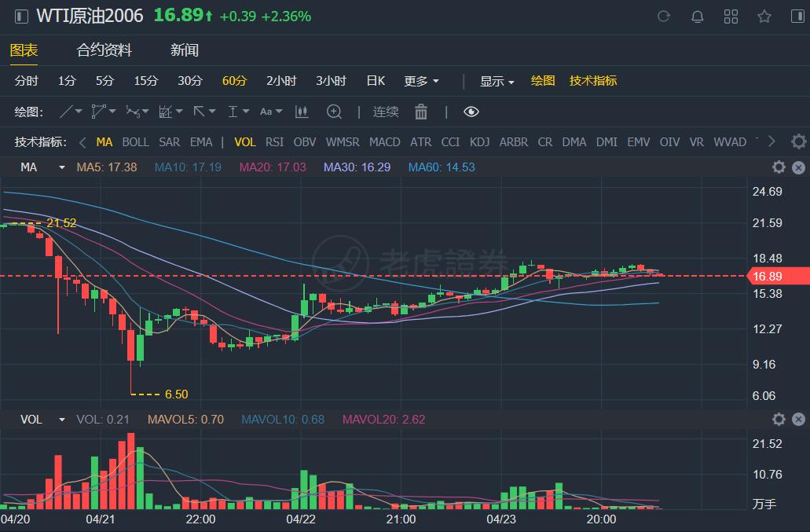Click the star to favorite WTI原油2006
This screenshot has height=532, width=810.
tap(764, 16)
